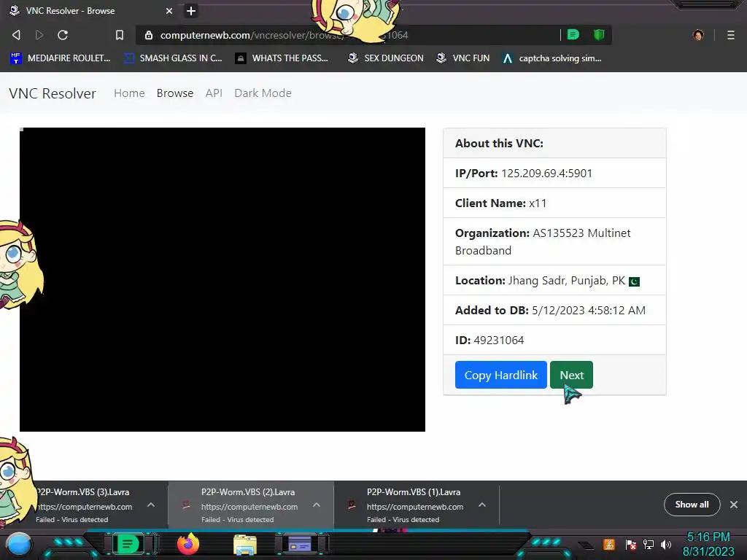Screen dimensions: 747x560
Task: Click the VNC Resolver brand title
Action: coord(53,93)
